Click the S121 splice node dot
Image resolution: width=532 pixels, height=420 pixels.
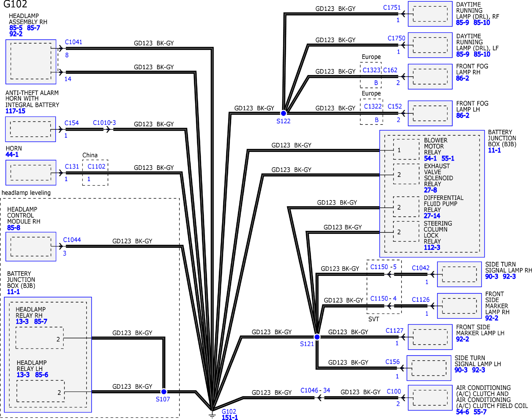tap(317, 337)
